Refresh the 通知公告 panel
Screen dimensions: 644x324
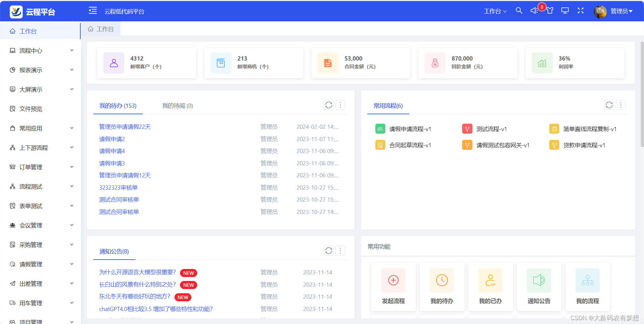[329, 251]
